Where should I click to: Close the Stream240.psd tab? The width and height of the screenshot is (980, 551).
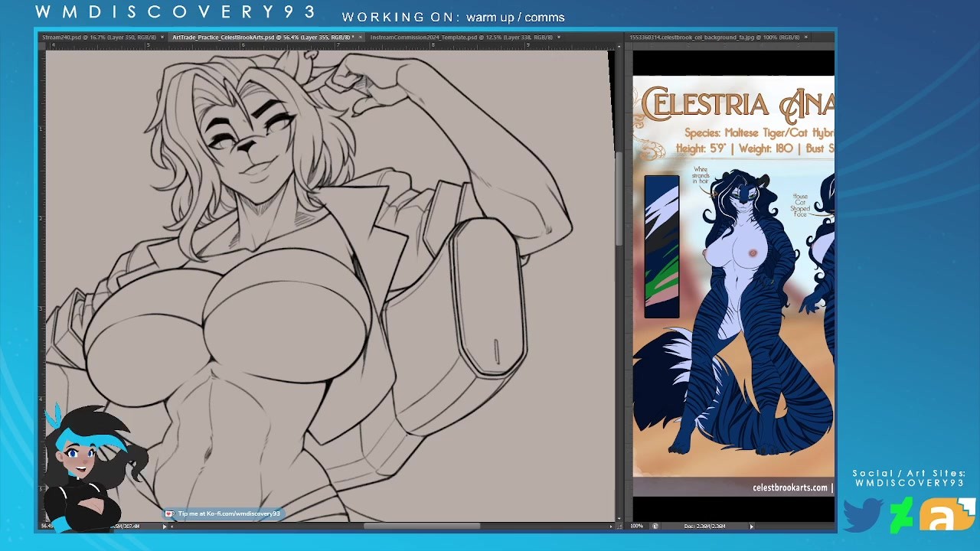point(162,37)
